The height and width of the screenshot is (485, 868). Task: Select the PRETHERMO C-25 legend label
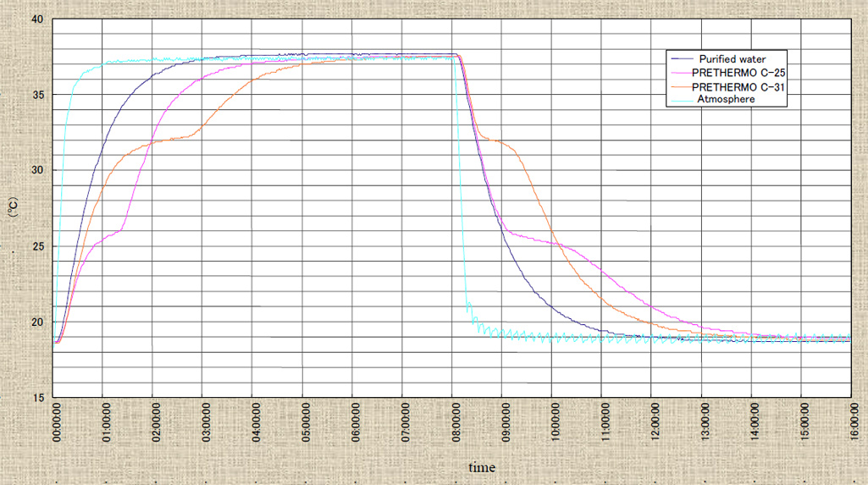coord(740,73)
